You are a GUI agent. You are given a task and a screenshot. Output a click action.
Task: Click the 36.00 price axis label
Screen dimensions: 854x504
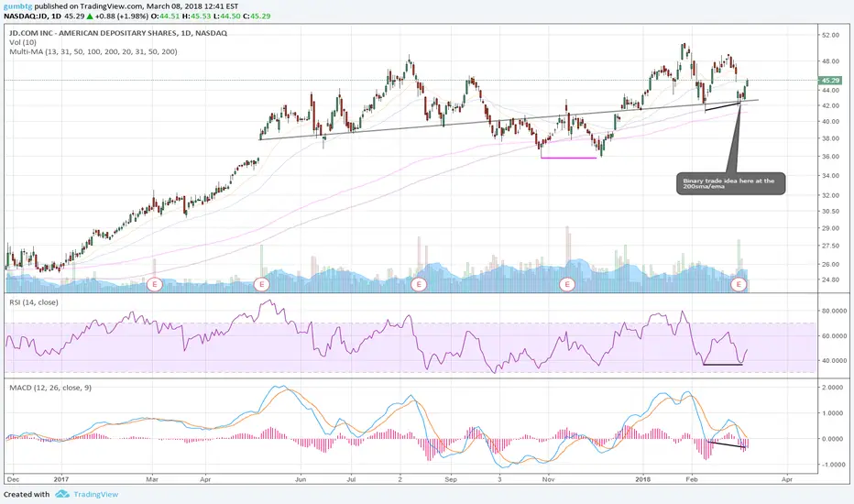coord(830,157)
